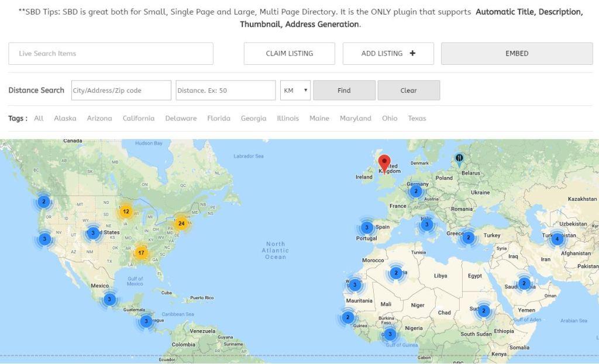
Task: Click the plus icon on Add Listing
Action: point(412,53)
